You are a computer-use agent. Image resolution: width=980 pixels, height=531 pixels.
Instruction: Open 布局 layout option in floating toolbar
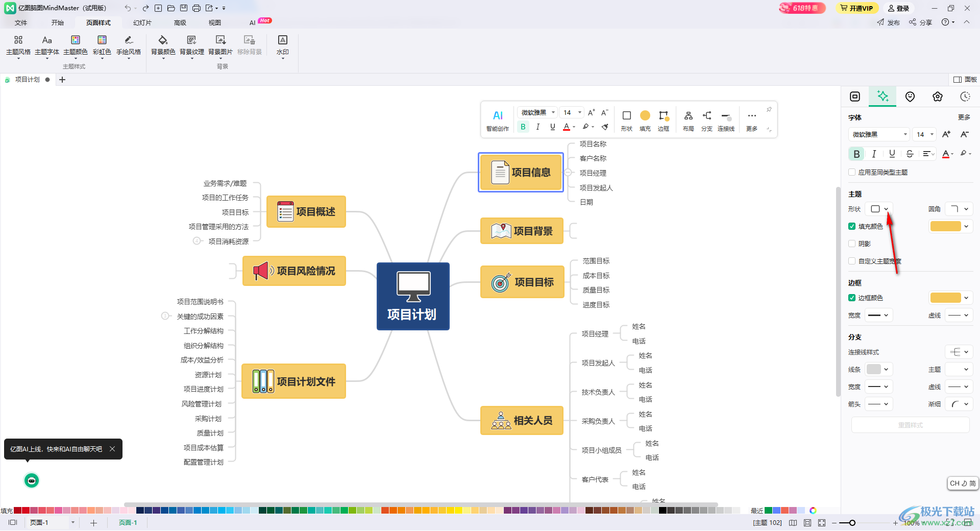[689, 120]
